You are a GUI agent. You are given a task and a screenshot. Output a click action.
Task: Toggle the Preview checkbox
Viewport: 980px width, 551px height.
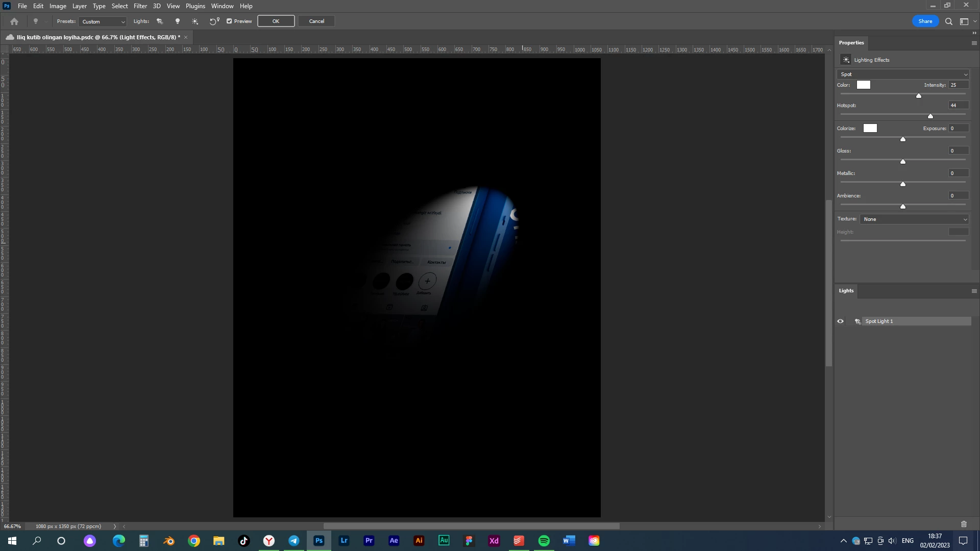click(x=229, y=21)
